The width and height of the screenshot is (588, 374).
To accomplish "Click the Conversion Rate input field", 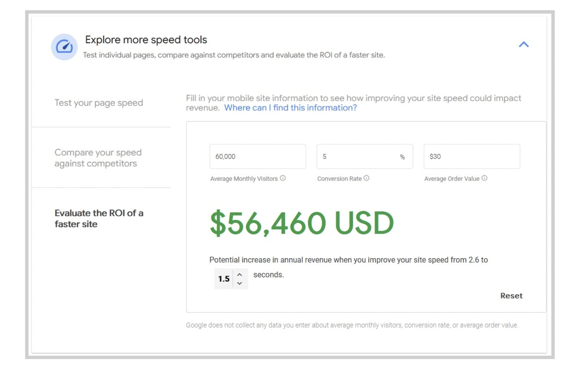I will (365, 156).
